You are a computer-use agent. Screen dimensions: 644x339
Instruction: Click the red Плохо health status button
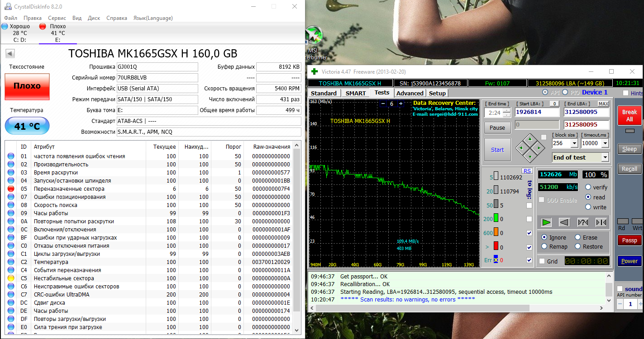pos(27,86)
